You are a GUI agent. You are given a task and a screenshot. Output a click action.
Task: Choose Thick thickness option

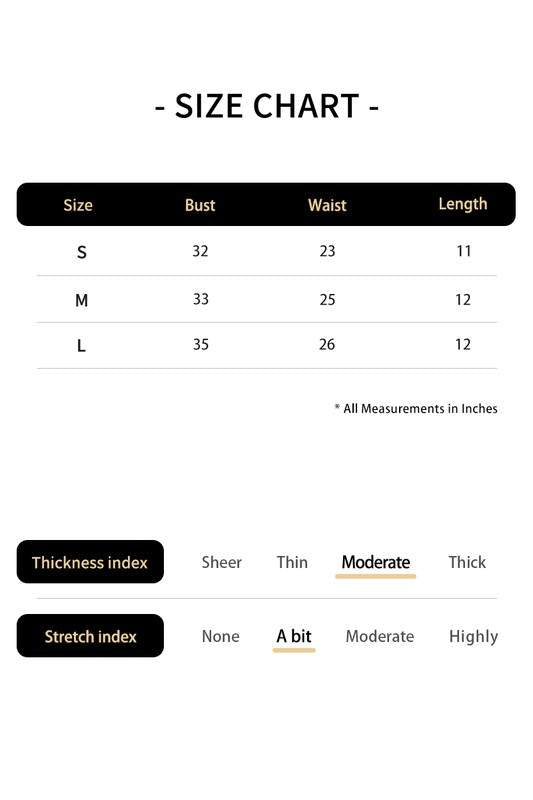467,562
